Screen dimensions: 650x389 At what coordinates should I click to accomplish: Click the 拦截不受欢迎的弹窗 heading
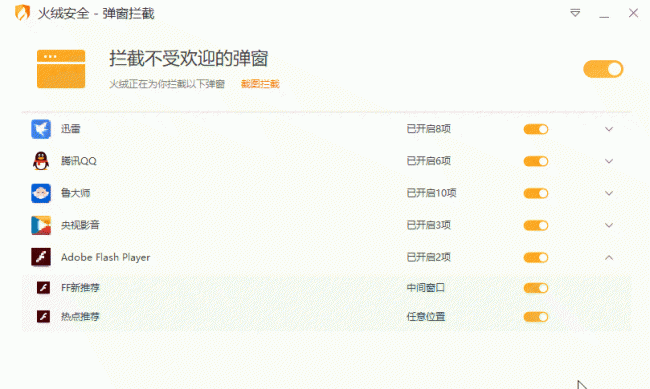189,58
